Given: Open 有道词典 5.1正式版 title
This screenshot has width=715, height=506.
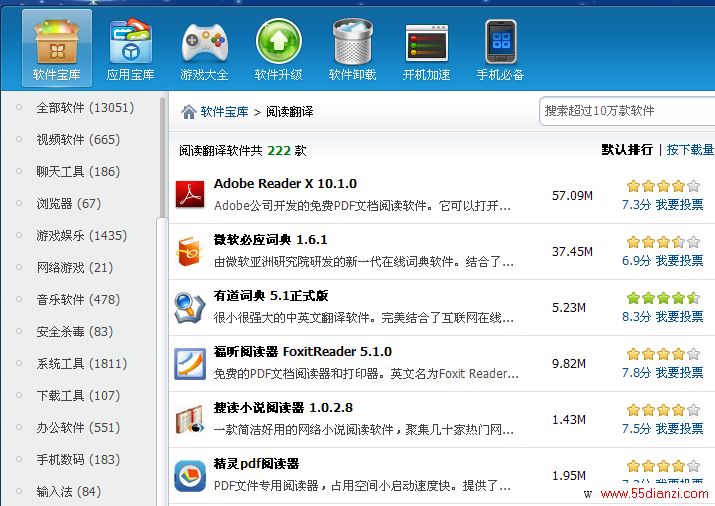Looking at the screenshot, I should click(x=271, y=296).
